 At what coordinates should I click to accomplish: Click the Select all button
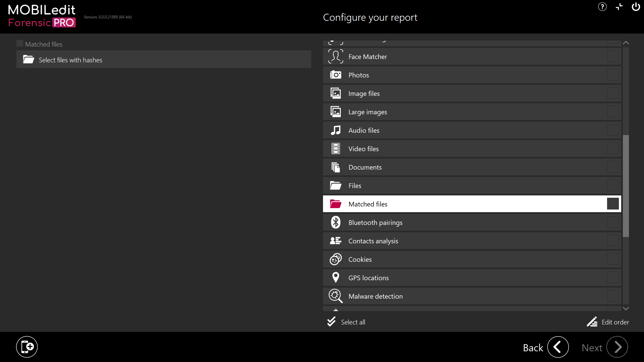coord(346,322)
